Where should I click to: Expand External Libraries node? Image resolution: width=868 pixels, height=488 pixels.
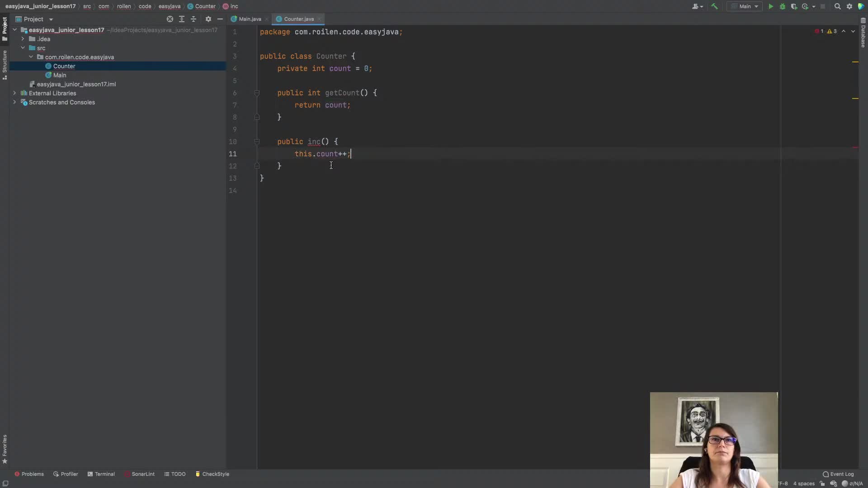pos(15,93)
